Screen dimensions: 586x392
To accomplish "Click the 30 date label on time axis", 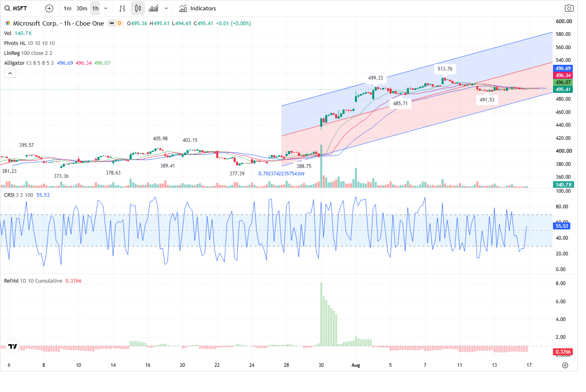I will pos(321,365).
